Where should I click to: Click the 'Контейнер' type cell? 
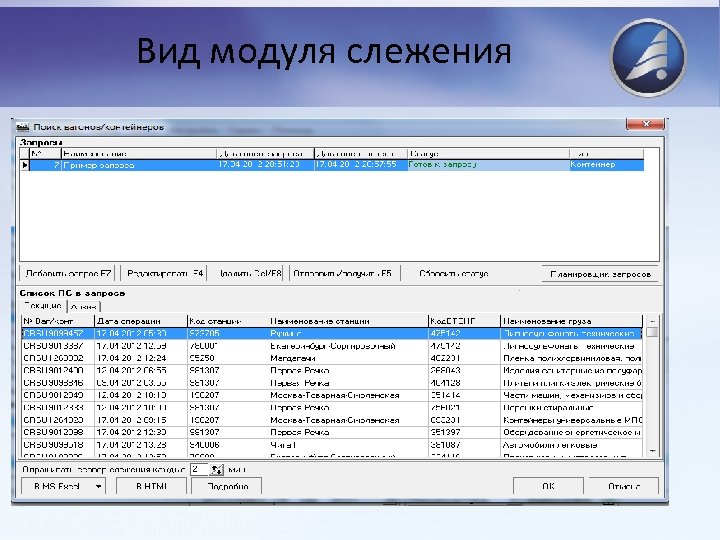[607, 165]
